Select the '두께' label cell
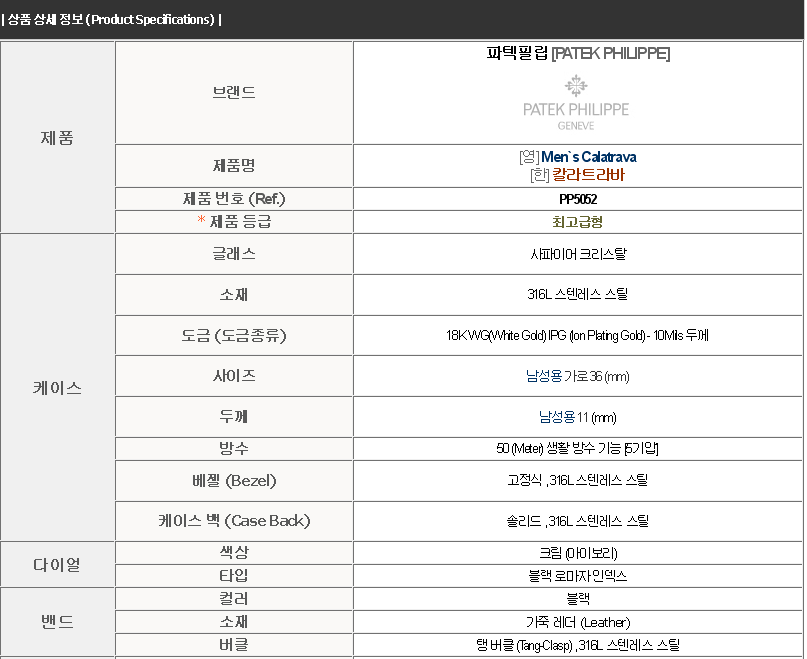The height and width of the screenshot is (659, 807). (234, 417)
